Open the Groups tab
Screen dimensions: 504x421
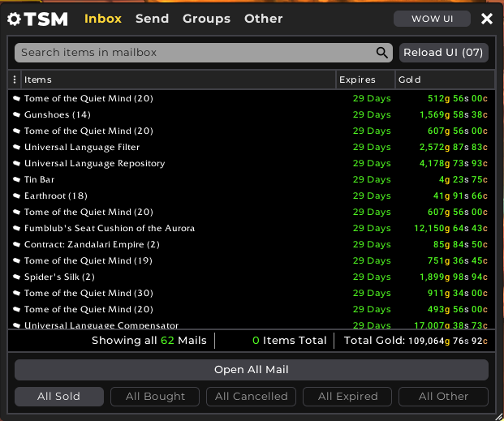click(x=206, y=19)
